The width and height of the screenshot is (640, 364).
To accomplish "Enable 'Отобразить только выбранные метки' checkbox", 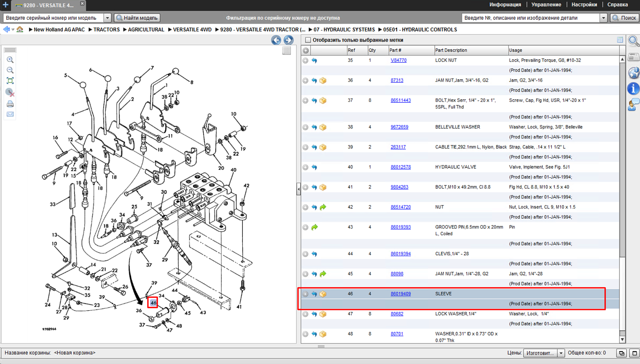I will [308, 40].
